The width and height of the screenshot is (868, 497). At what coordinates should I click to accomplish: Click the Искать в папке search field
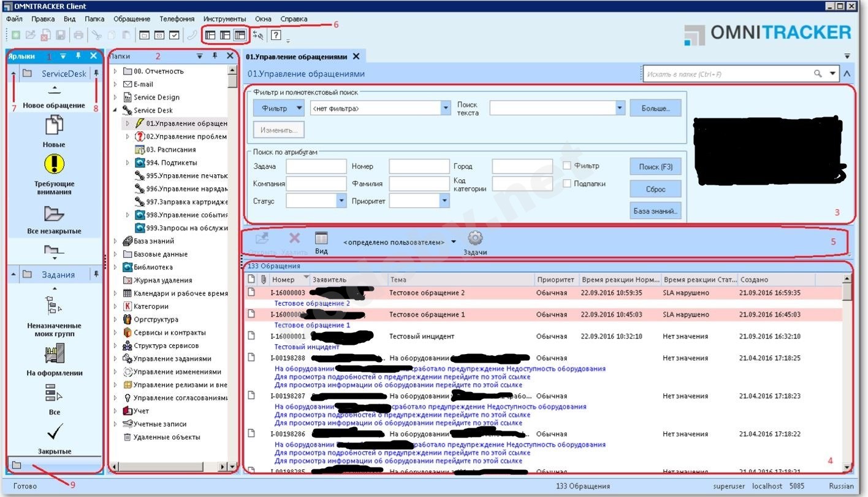click(728, 74)
